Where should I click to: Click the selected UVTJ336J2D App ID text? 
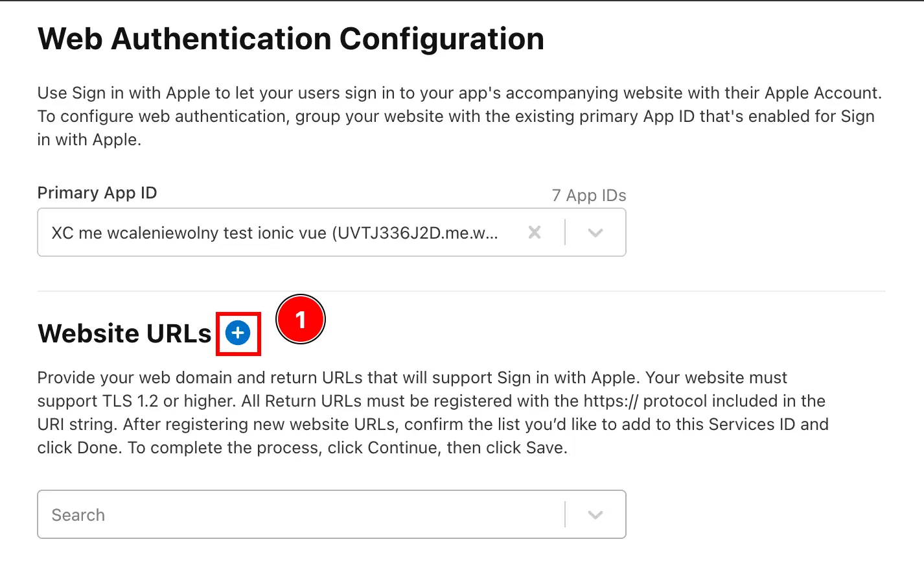275,232
